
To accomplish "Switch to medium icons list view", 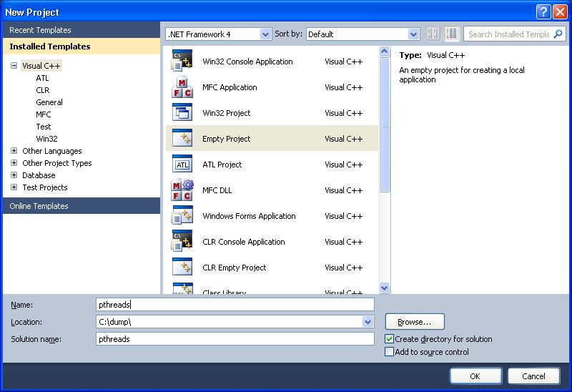I will [451, 34].
